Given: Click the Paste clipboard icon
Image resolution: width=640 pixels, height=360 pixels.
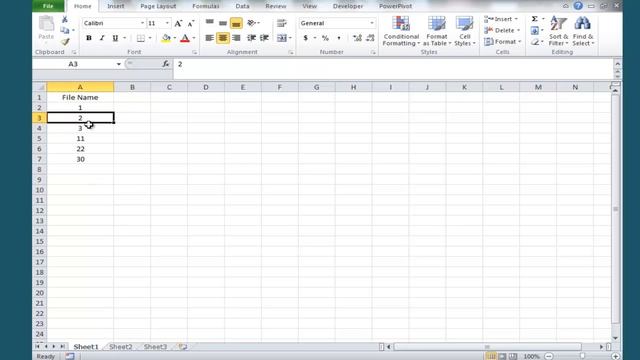Looking at the screenshot, I should (x=46, y=24).
